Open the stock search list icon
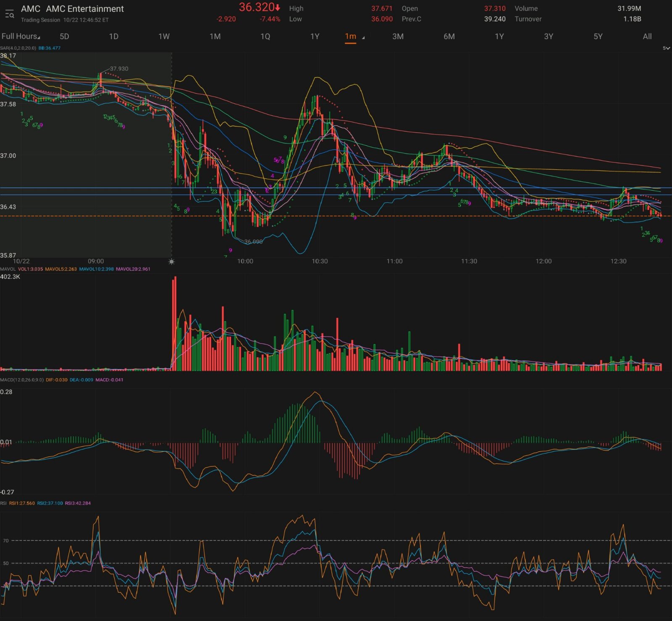The height and width of the screenshot is (621, 672). (9, 13)
